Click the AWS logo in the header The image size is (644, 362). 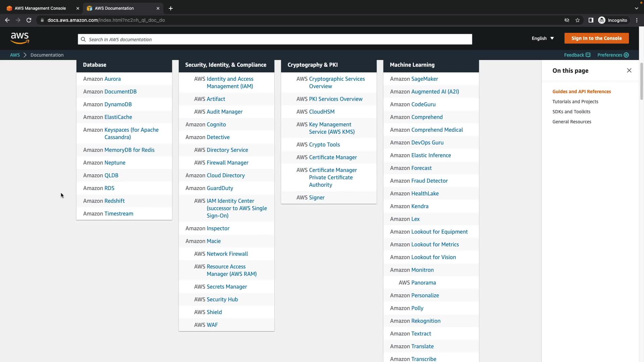click(20, 38)
